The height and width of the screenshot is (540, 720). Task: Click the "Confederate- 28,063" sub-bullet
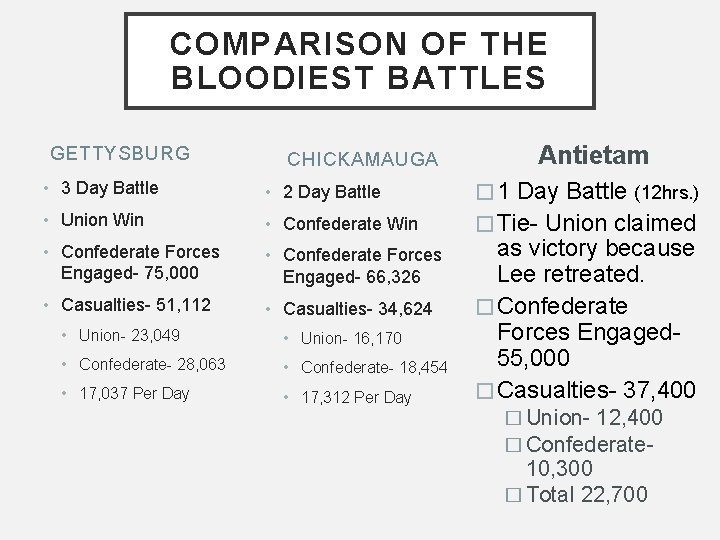pyautogui.click(x=150, y=363)
